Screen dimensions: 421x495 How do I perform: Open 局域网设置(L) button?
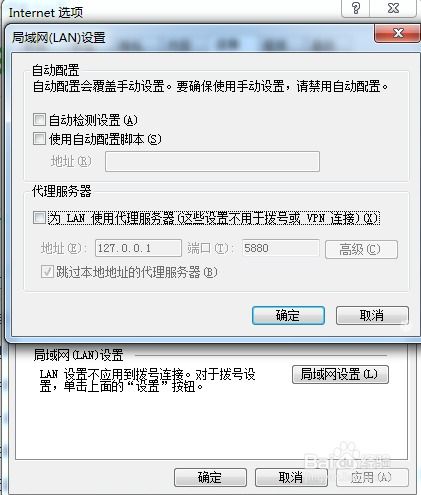click(340, 374)
